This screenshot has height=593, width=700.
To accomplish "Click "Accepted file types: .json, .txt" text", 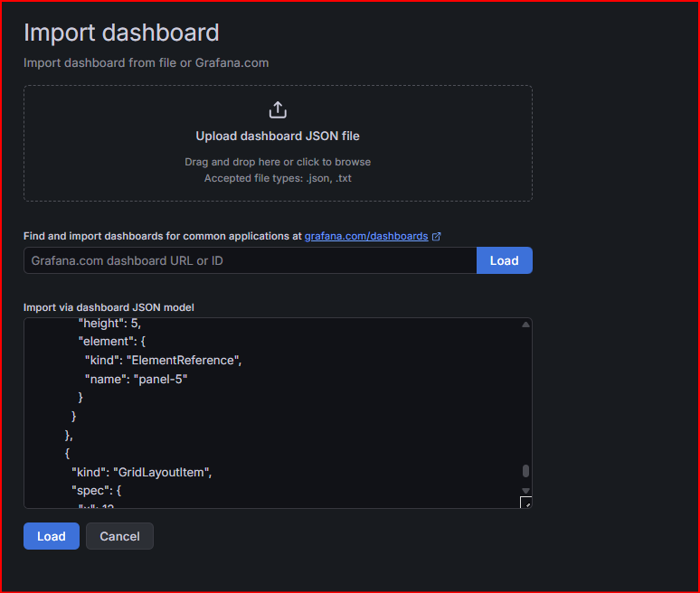I will point(278,178).
